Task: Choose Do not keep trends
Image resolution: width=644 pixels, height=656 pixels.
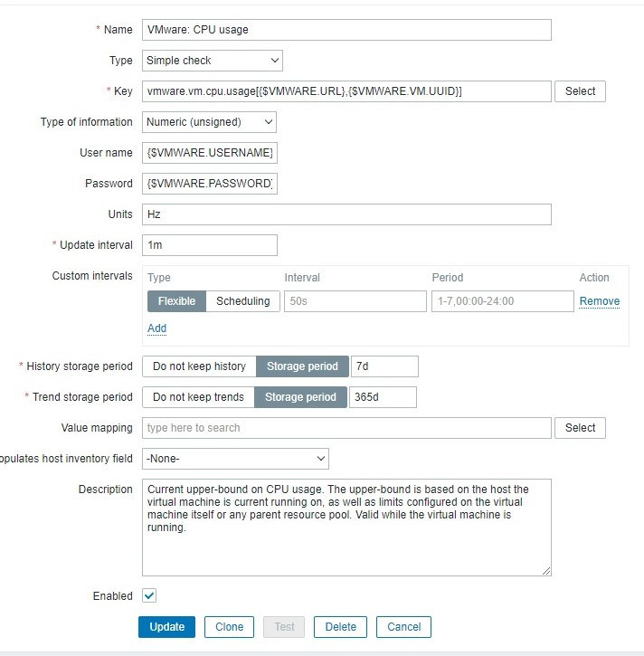Action: point(198,397)
